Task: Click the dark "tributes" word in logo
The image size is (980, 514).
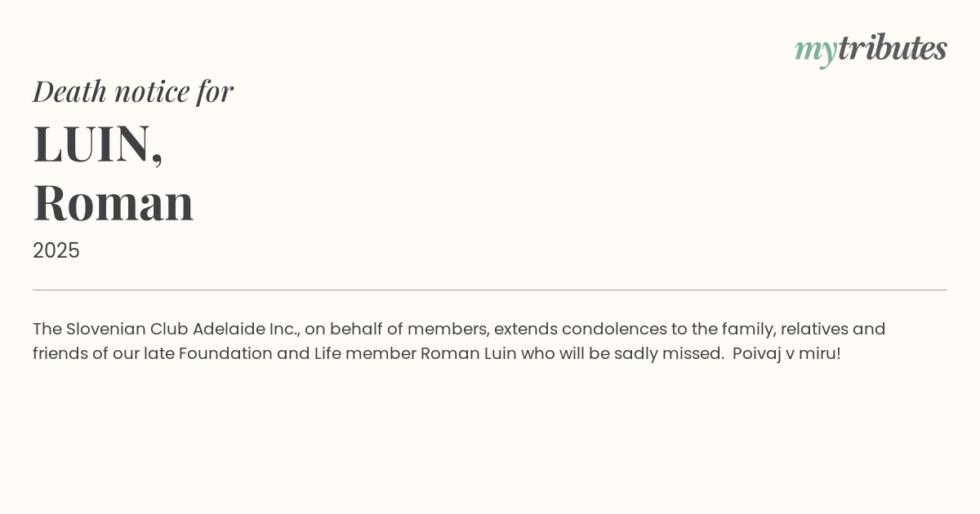Action: pyautogui.click(x=892, y=48)
